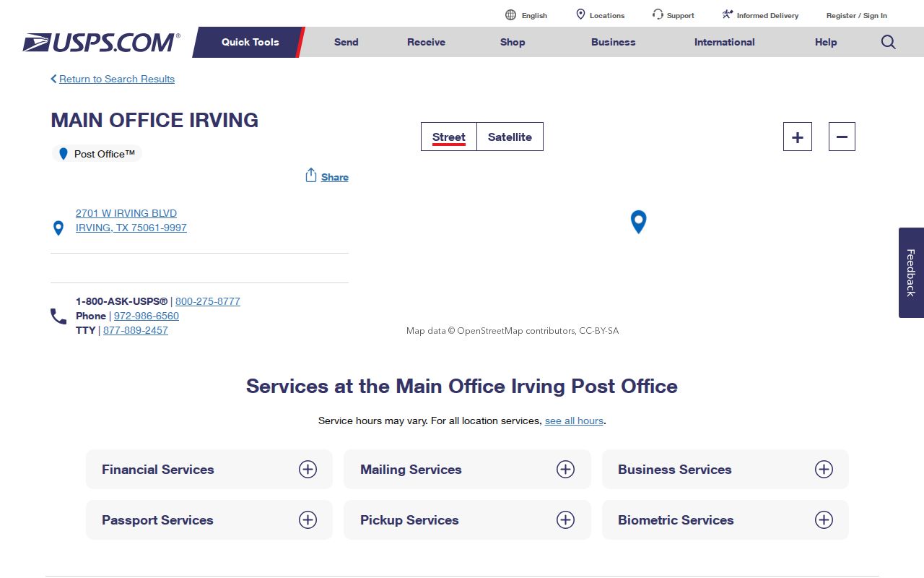Viewport: 924px width, 578px height.
Task: Expand Biometric Services section
Action: (725, 520)
